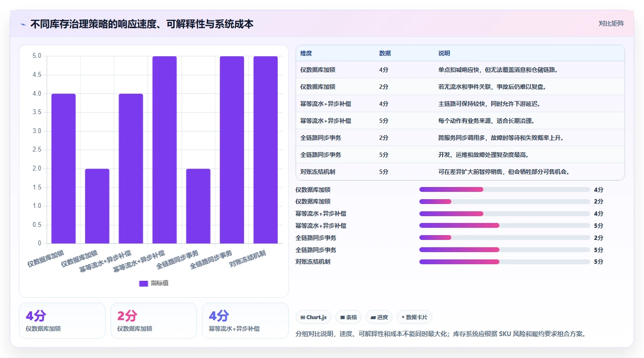644x358 pixels.
Task: Click the 全链路同步事务 progress bar showing 5分
Action: [505, 250]
